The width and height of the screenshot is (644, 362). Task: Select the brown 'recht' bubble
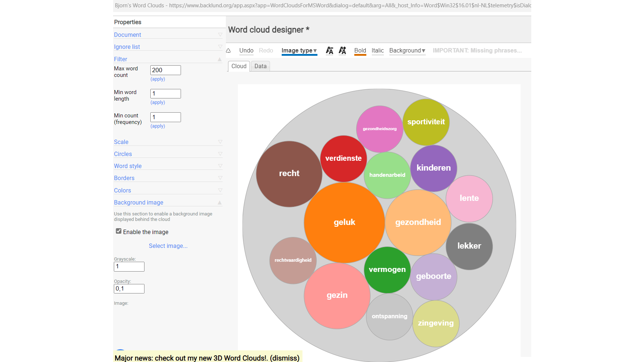[289, 174]
